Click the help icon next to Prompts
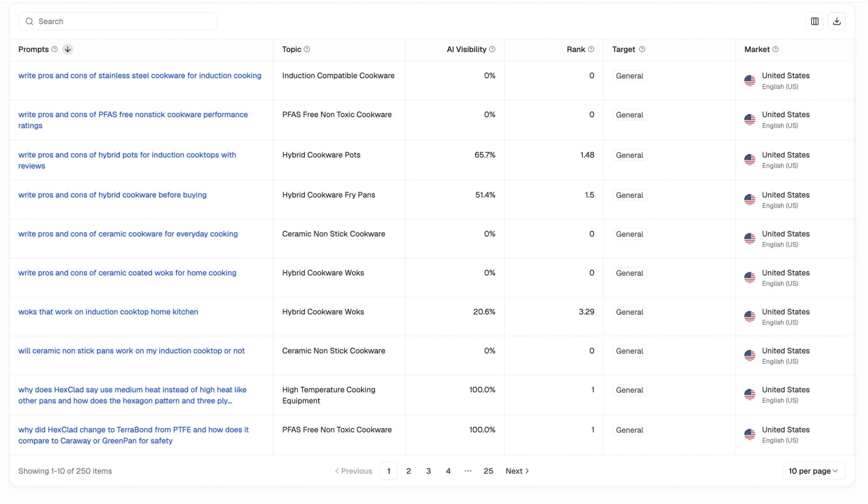 tap(55, 49)
